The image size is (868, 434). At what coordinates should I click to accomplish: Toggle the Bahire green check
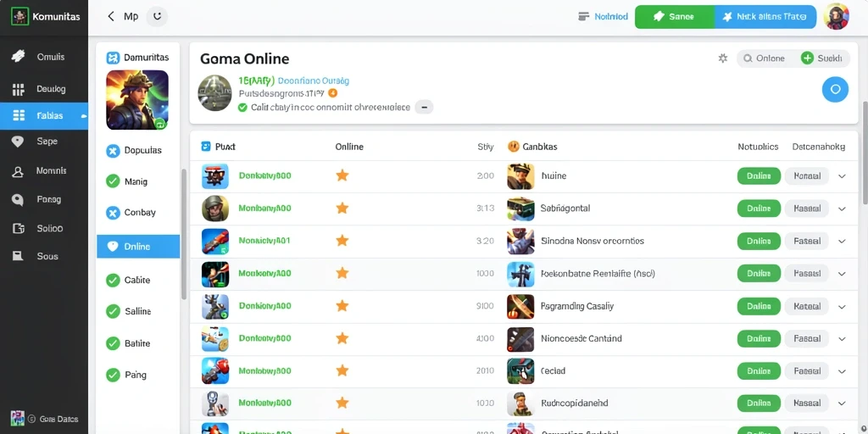pyautogui.click(x=113, y=343)
